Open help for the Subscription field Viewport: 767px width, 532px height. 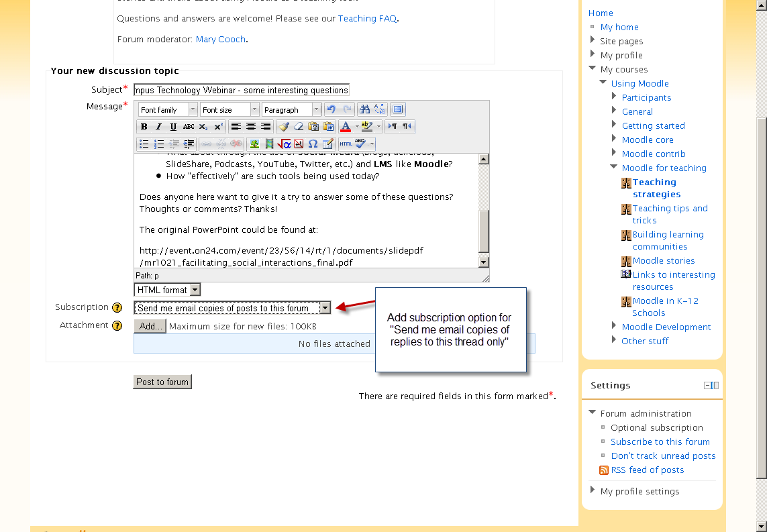pos(117,307)
